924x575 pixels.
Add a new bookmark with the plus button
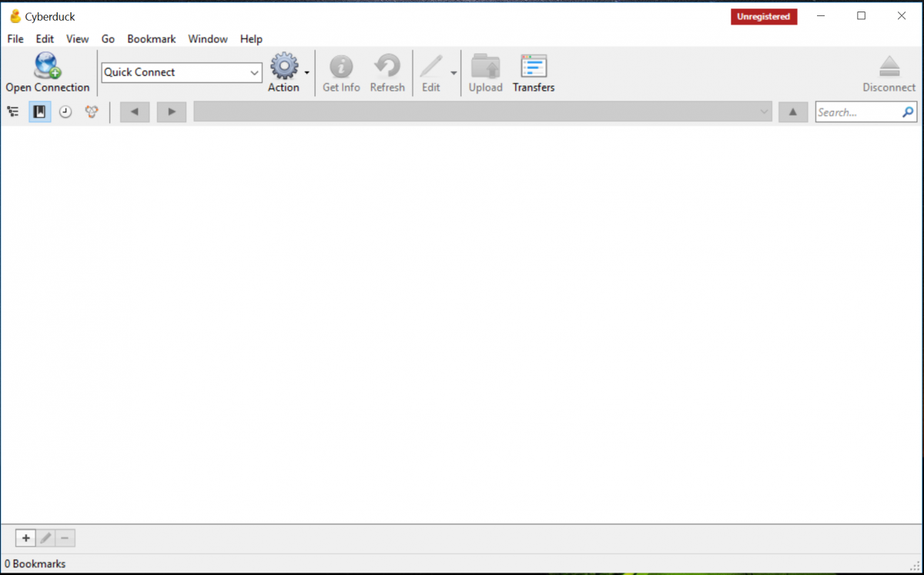click(x=25, y=538)
